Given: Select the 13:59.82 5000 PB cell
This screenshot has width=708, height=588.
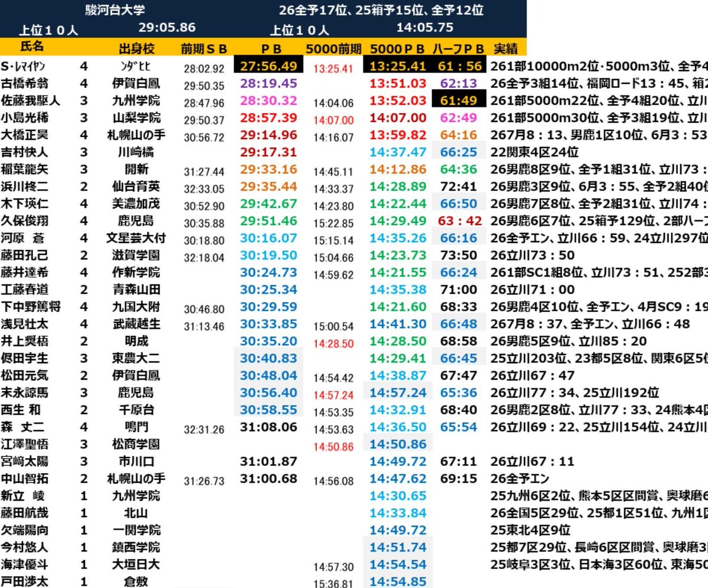Looking at the screenshot, I should click(398, 134).
